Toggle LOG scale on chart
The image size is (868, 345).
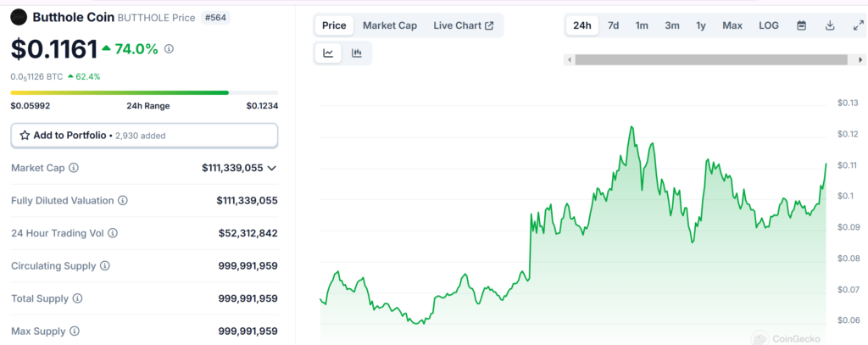pyautogui.click(x=769, y=25)
